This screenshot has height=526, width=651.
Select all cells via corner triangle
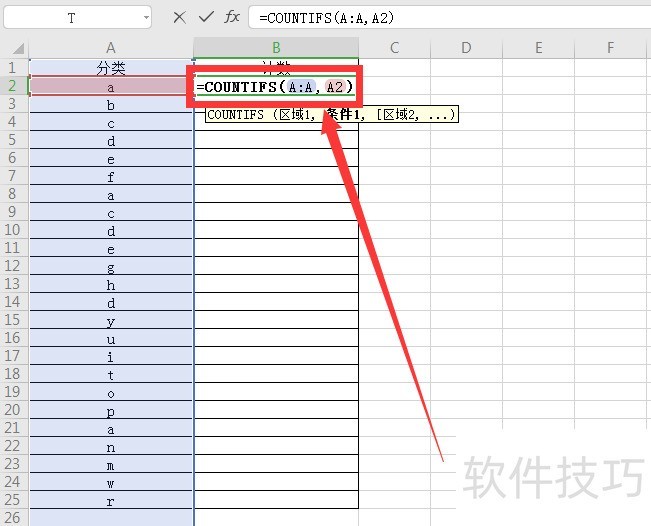click(18, 49)
